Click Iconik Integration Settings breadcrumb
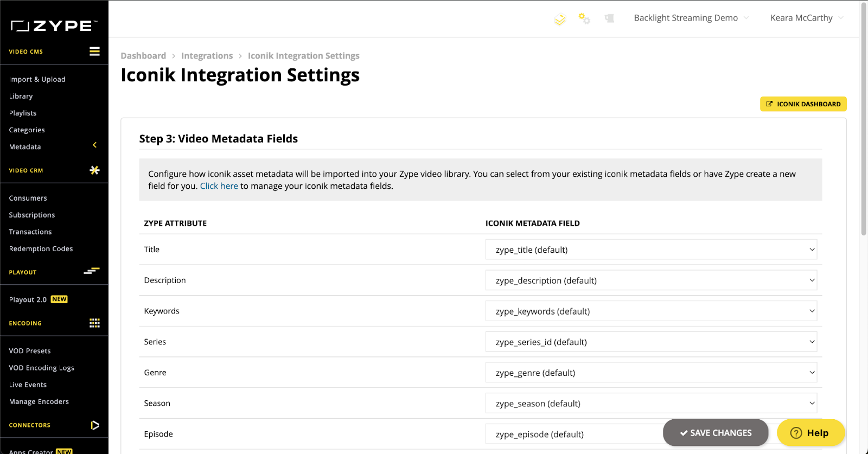Screen dimensions: 868x454 coord(304,56)
